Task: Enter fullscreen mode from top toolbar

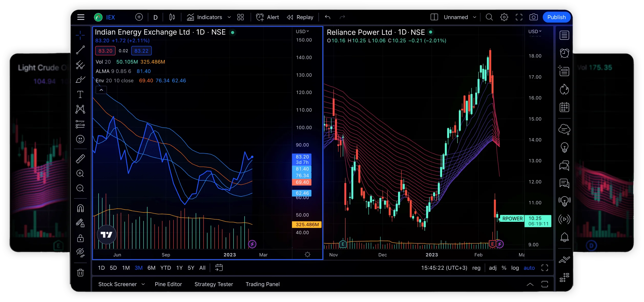Action: (519, 17)
